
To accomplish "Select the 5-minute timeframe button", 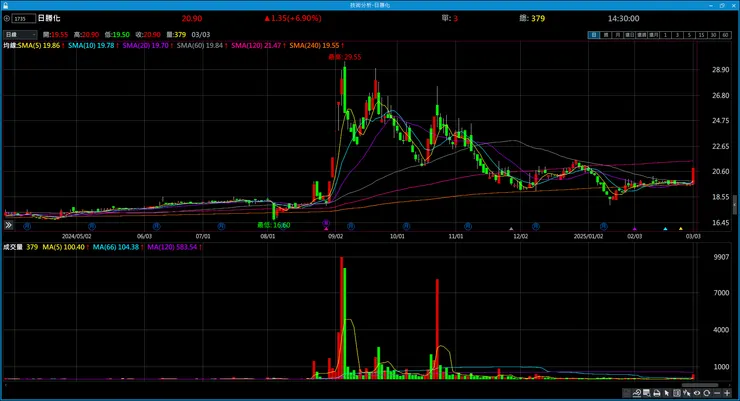I will (x=689, y=35).
